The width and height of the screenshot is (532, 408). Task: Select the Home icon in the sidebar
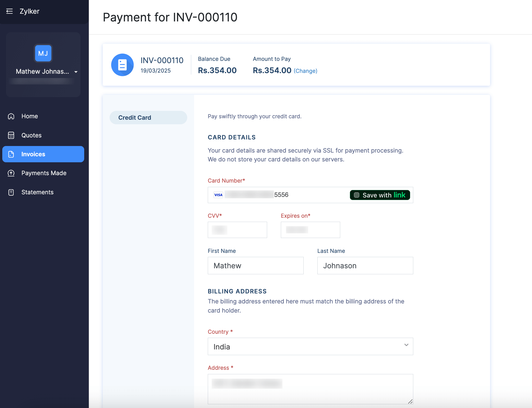(x=11, y=116)
